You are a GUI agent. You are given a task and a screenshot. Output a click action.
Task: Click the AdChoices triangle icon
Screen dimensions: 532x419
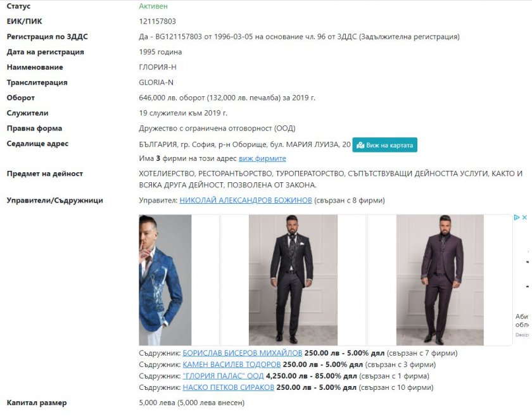tap(517, 217)
